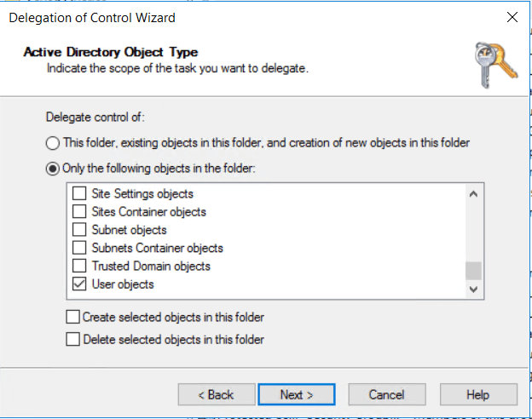Image resolution: width=532 pixels, height=419 pixels.
Task: Go to the previous page with Back
Action: pos(216,394)
